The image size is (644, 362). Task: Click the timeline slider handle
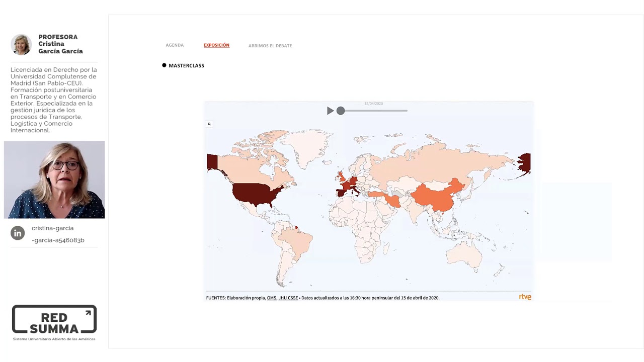coord(341,111)
